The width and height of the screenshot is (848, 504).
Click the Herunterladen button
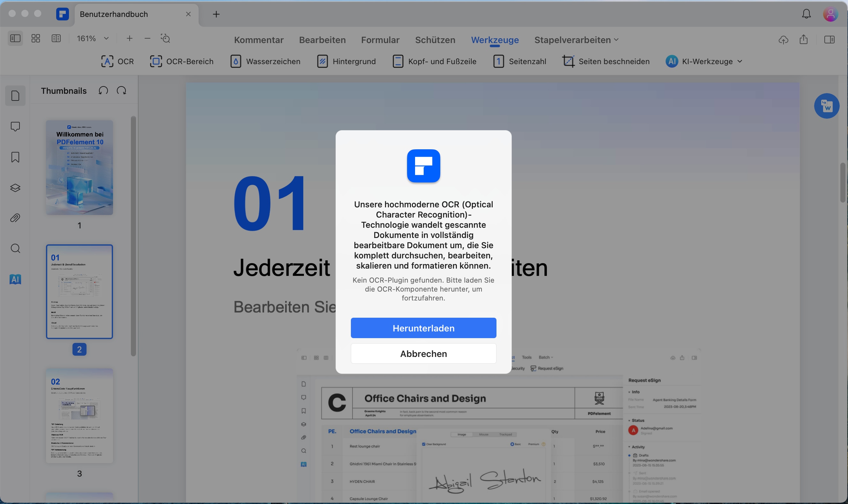pyautogui.click(x=423, y=328)
